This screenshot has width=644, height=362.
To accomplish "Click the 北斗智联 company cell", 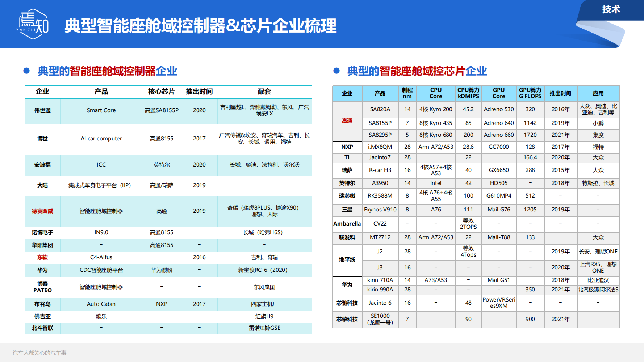I will [42, 328].
